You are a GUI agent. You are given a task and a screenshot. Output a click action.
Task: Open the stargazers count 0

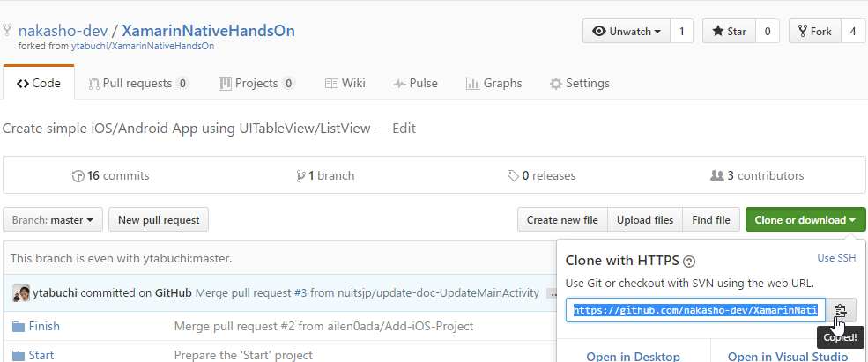point(768,32)
